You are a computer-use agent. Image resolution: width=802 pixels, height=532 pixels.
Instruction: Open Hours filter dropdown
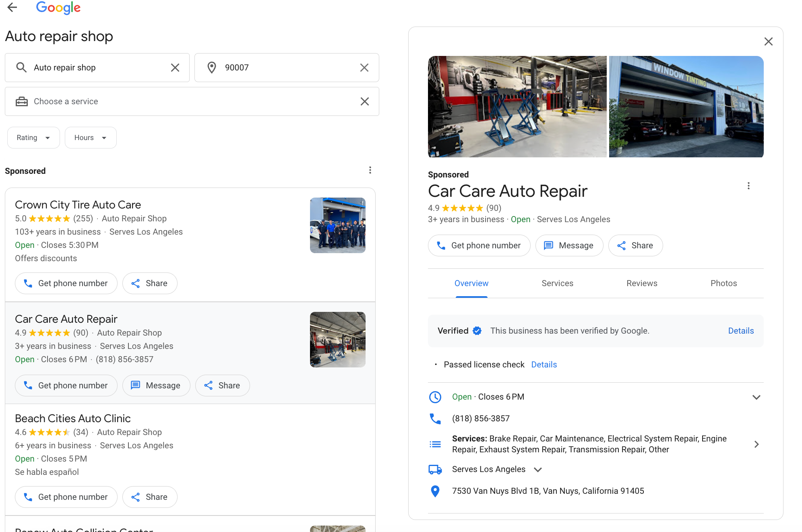point(91,138)
